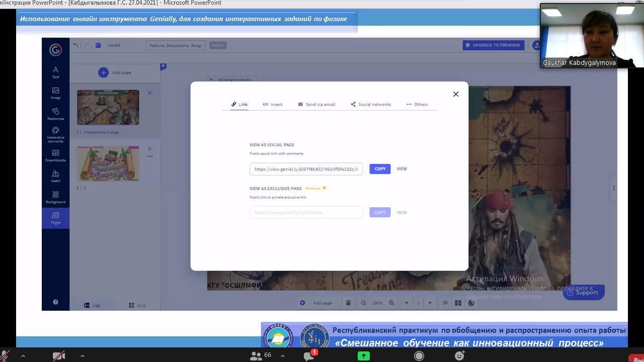Toggle the guides columns icon
Viewport: 644px width, 362px height.
(458, 303)
